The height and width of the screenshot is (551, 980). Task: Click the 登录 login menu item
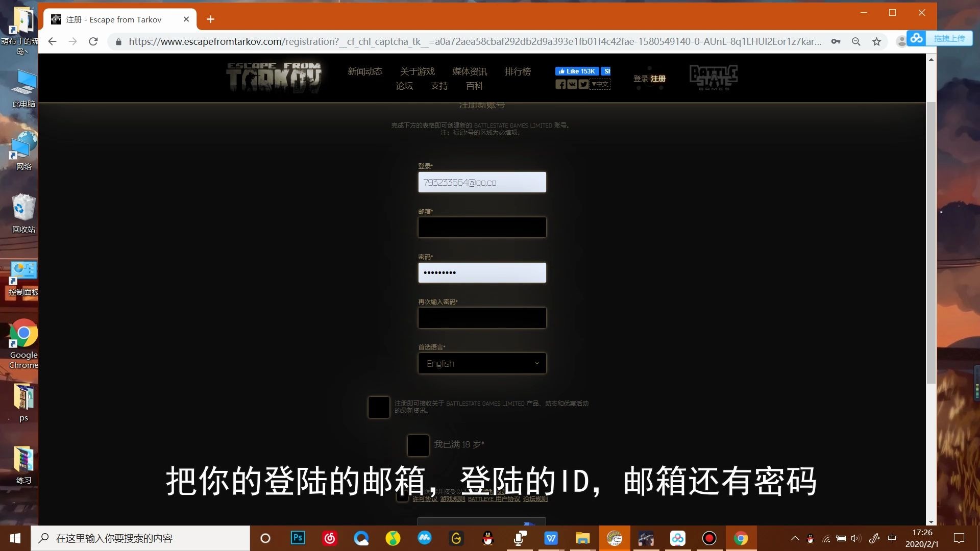tap(640, 79)
